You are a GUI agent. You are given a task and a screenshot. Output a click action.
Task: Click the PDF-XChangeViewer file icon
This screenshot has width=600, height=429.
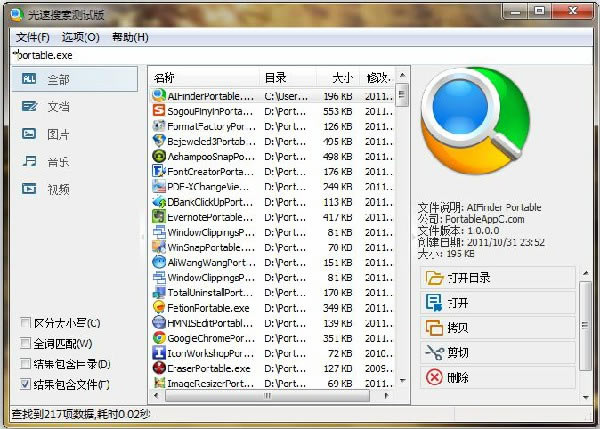coord(159,186)
